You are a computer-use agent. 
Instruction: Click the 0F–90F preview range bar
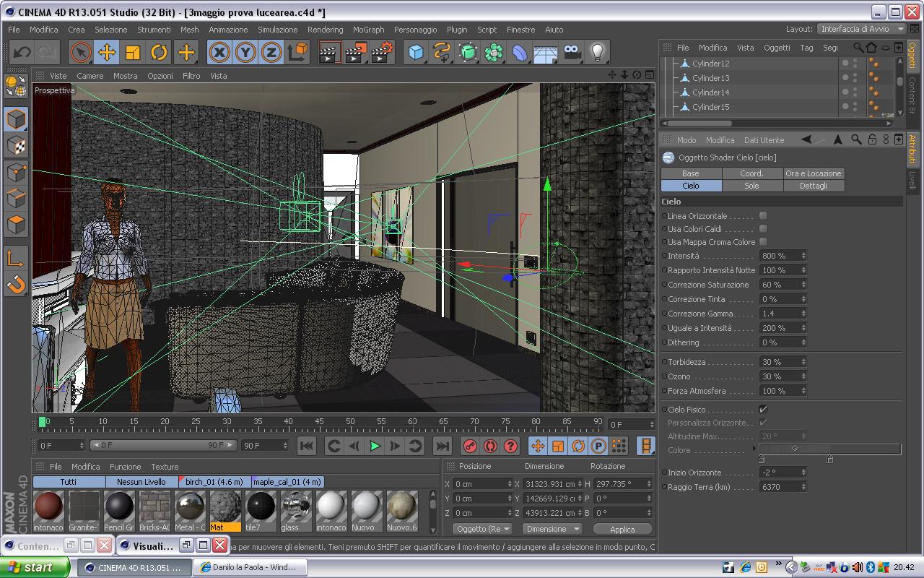[x=163, y=445]
